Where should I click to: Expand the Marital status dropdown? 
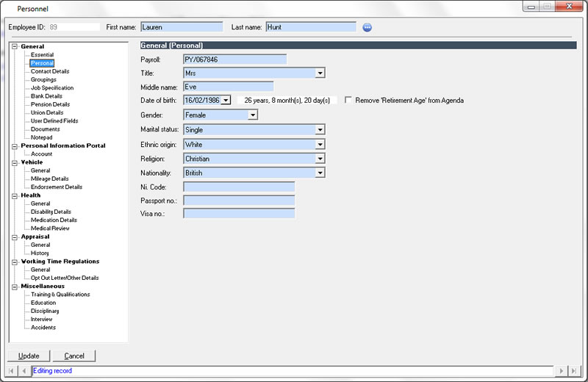pos(320,129)
